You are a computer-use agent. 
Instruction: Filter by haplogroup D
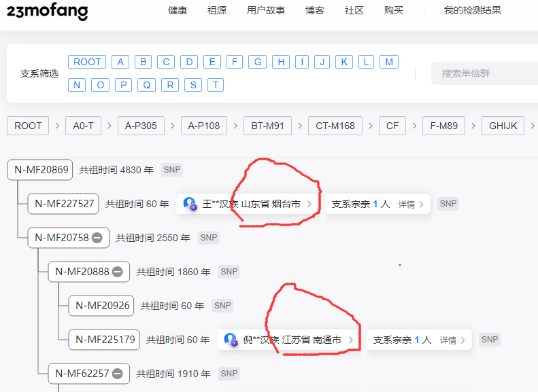click(189, 62)
